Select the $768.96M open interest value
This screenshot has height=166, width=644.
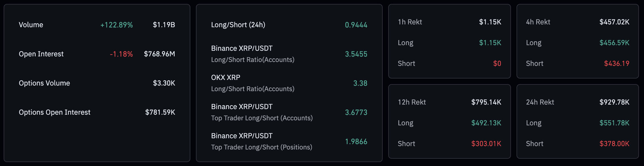159,54
